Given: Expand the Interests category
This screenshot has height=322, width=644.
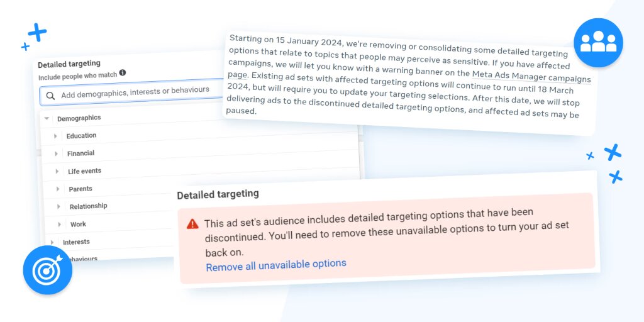Looking at the screenshot, I should pyautogui.click(x=52, y=242).
